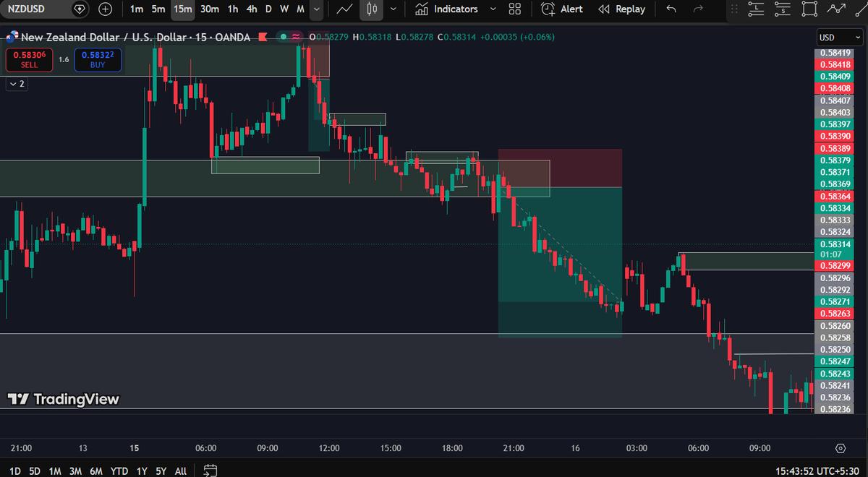Select the 4h timeframe

[251, 9]
